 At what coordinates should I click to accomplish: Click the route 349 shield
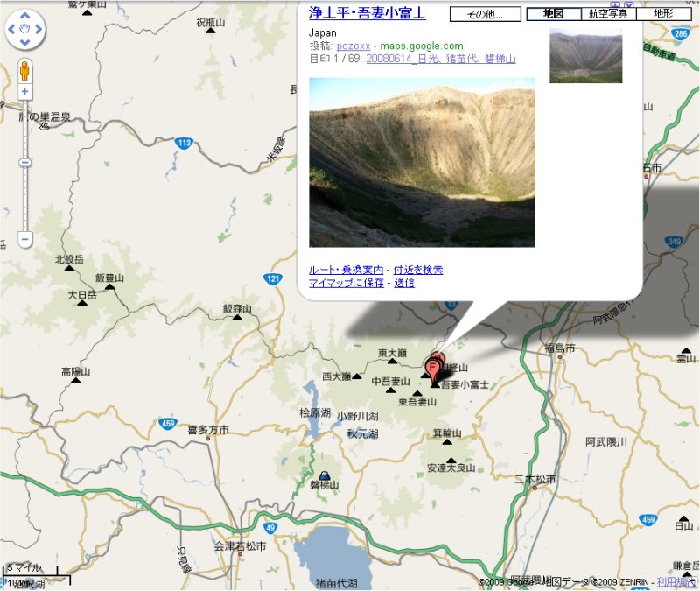(x=674, y=242)
